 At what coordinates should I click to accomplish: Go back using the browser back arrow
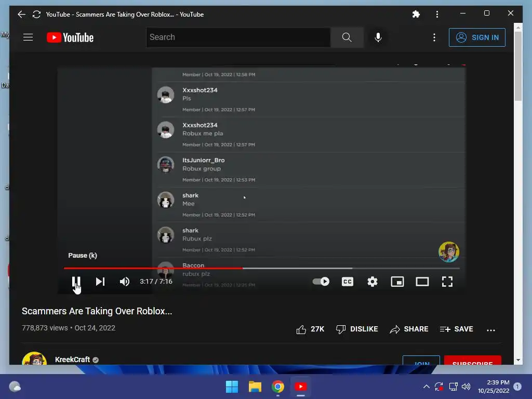click(x=21, y=14)
